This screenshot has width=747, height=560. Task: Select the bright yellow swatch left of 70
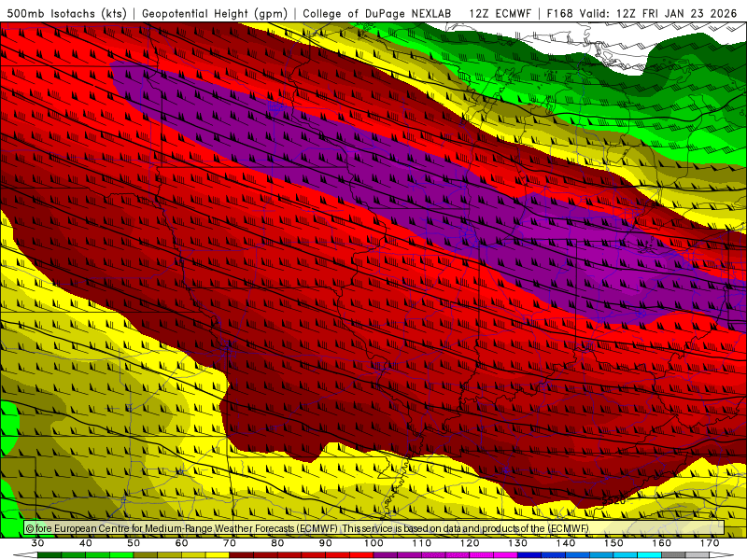click(x=218, y=555)
